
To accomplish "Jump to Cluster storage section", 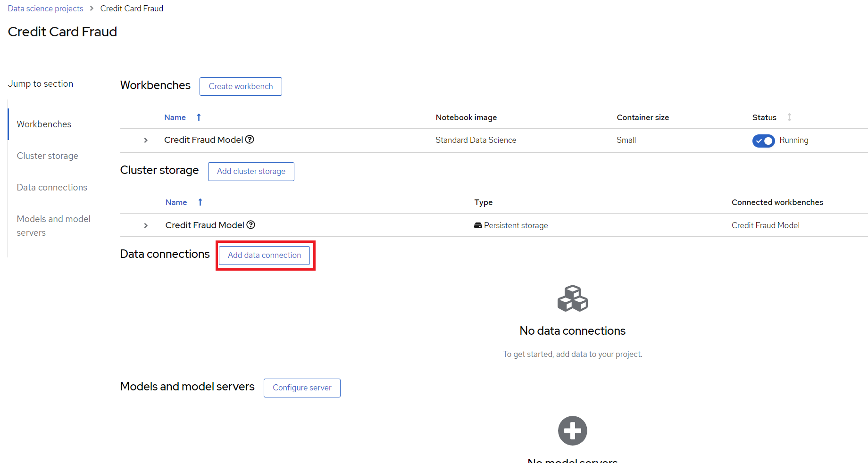I will [47, 156].
